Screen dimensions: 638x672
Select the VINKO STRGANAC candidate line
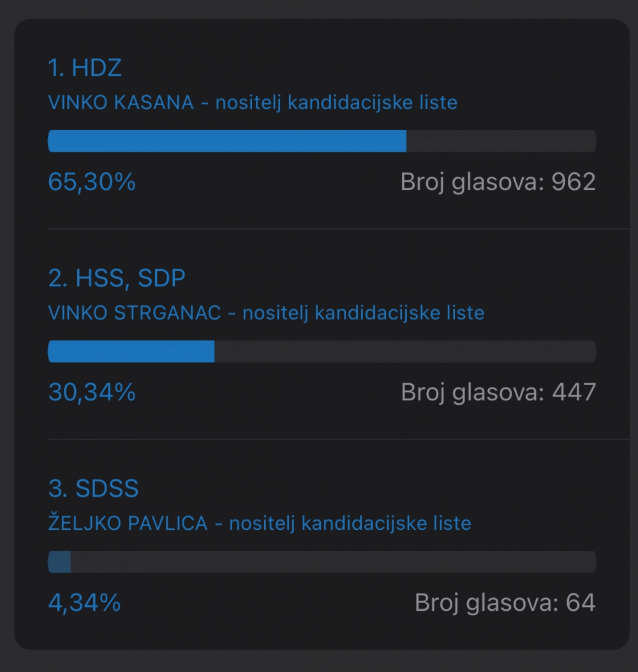(266, 313)
